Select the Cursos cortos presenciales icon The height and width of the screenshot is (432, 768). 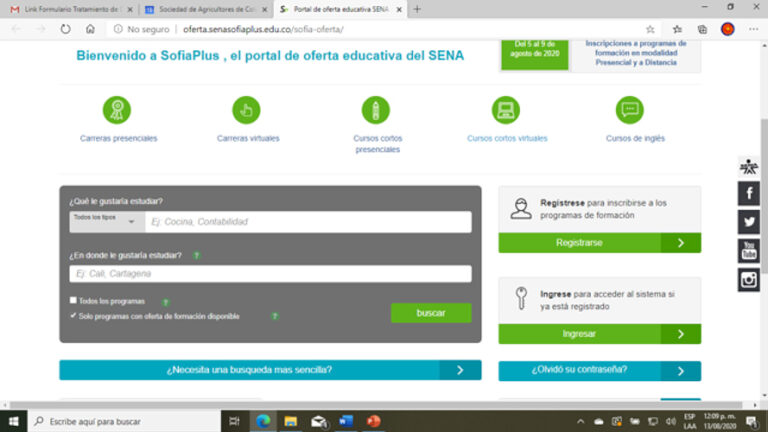click(376, 110)
